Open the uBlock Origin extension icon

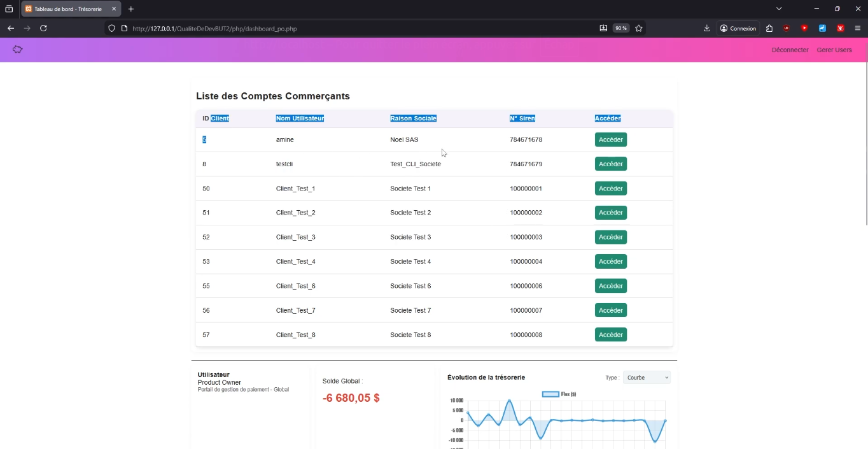787,28
